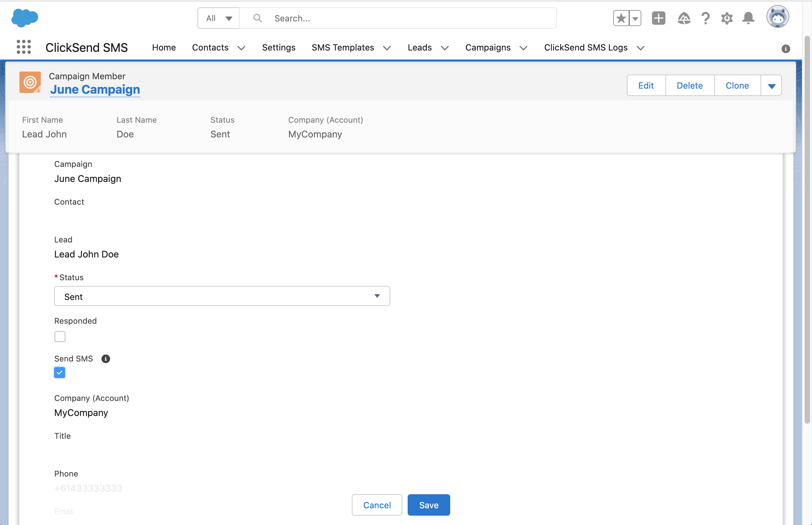Expand the Leads tab chevron
This screenshot has height=525, width=812.
click(444, 48)
